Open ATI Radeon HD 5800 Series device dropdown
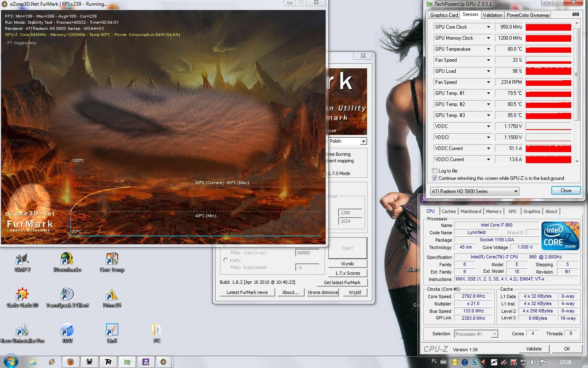The image size is (588, 368). pos(474,191)
